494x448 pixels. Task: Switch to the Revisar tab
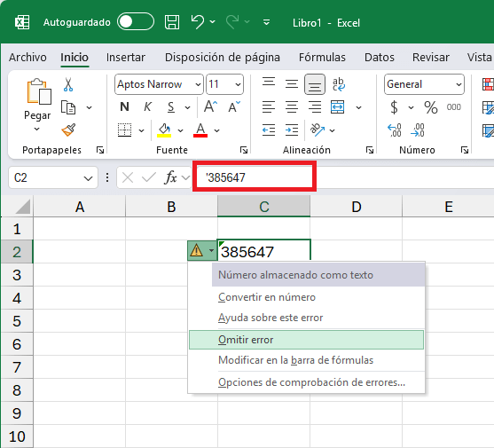pos(431,58)
